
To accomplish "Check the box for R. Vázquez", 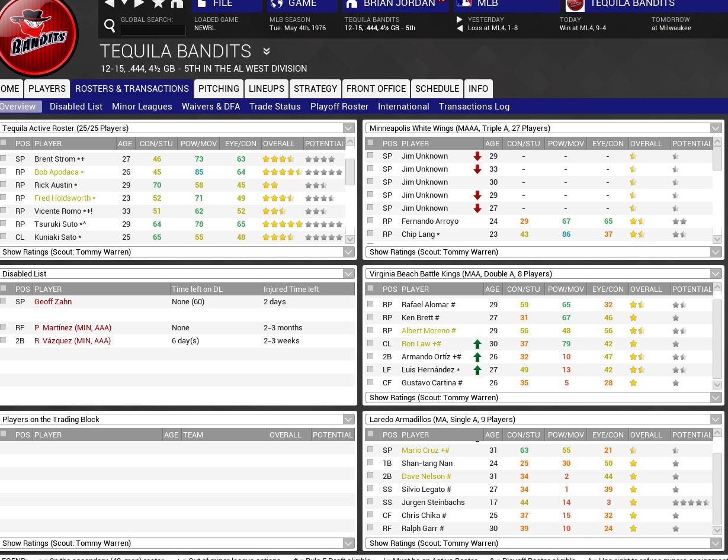I will tap(4, 340).
